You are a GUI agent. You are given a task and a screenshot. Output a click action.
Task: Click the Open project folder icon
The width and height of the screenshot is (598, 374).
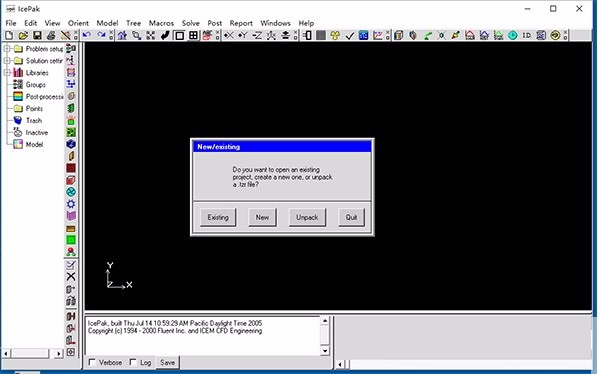(x=23, y=35)
